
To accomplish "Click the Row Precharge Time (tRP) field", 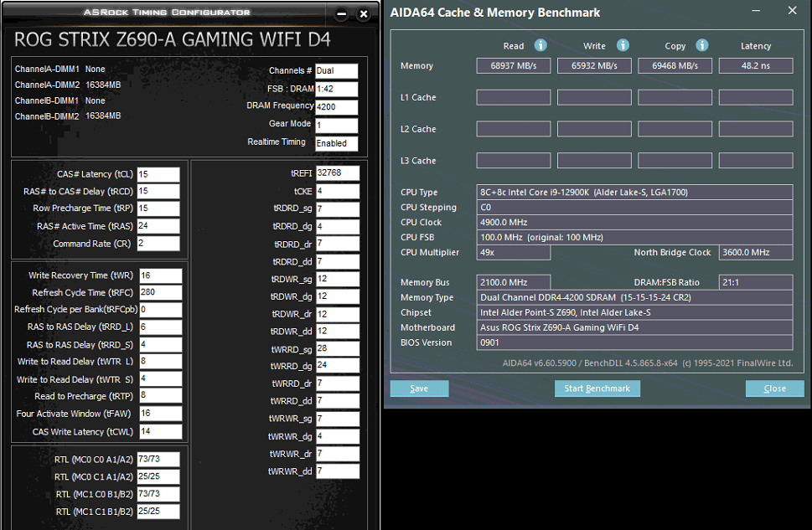I will (158, 208).
